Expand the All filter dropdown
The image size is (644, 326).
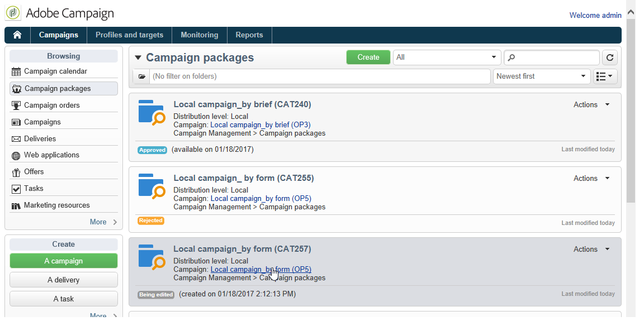click(x=447, y=57)
